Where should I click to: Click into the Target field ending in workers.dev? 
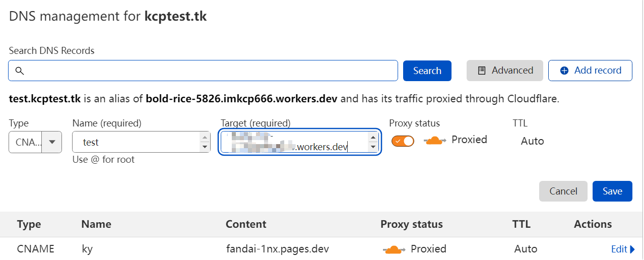(295, 142)
